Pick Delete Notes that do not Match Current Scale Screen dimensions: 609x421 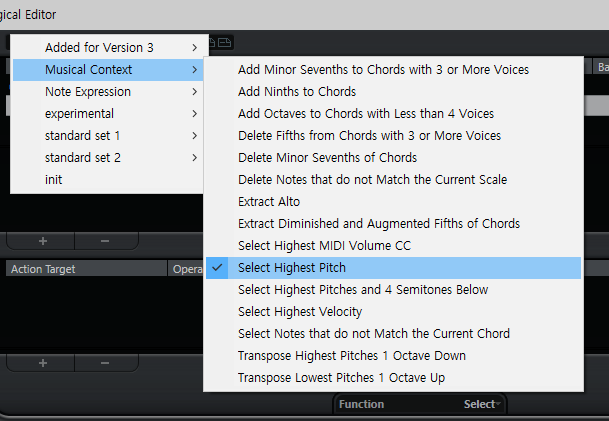(x=393, y=180)
